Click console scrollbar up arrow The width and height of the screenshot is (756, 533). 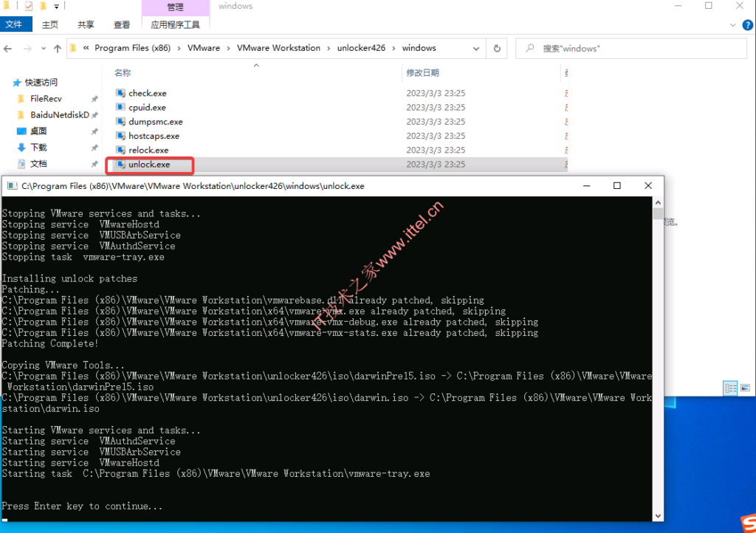click(x=658, y=203)
